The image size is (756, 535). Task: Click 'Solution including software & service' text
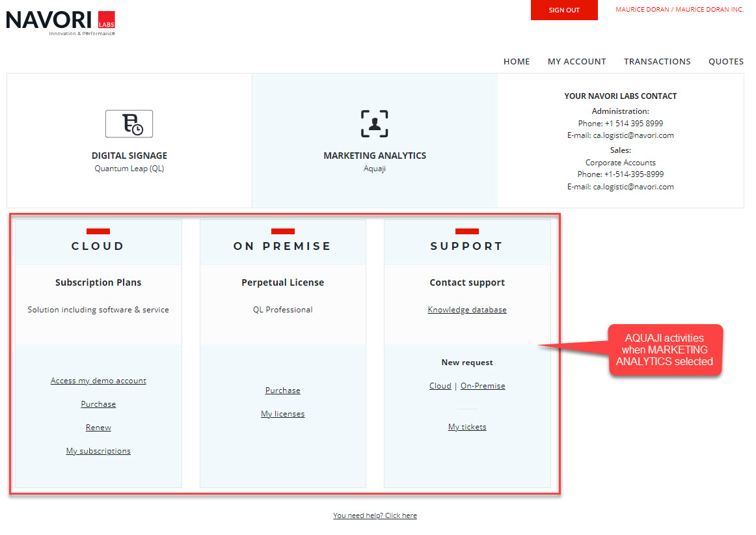click(98, 310)
